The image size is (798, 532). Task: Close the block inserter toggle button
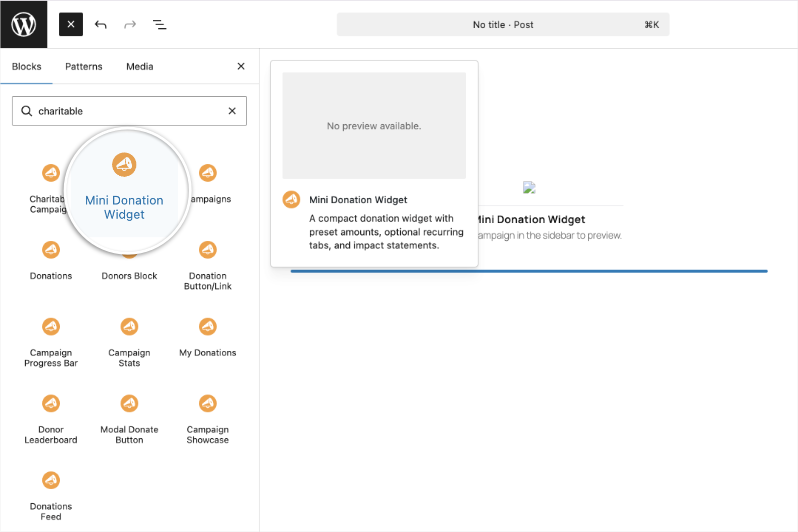click(71, 24)
